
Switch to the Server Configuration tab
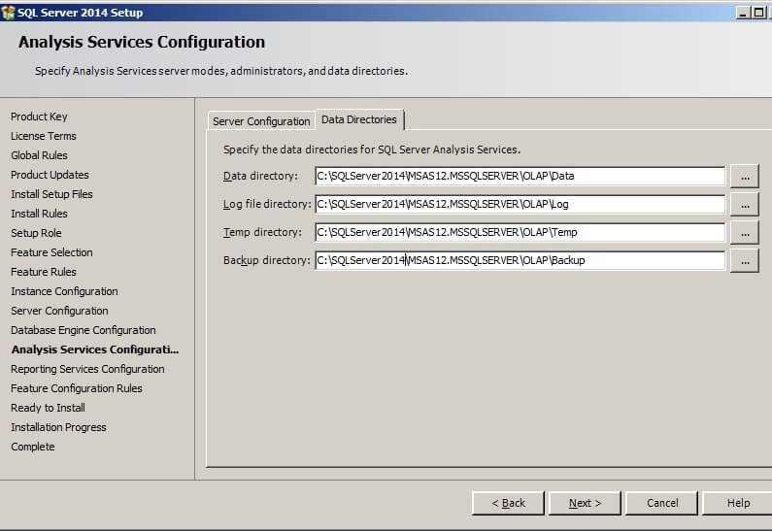[261, 121]
